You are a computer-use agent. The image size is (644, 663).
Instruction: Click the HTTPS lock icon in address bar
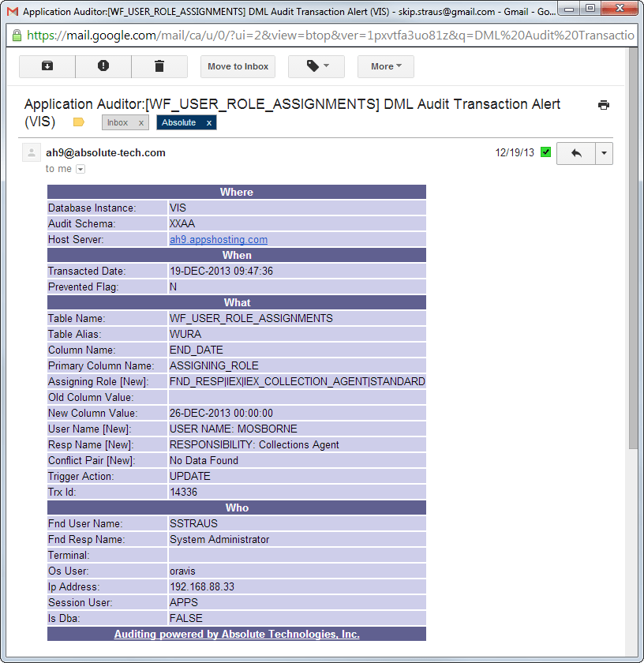click(17, 36)
